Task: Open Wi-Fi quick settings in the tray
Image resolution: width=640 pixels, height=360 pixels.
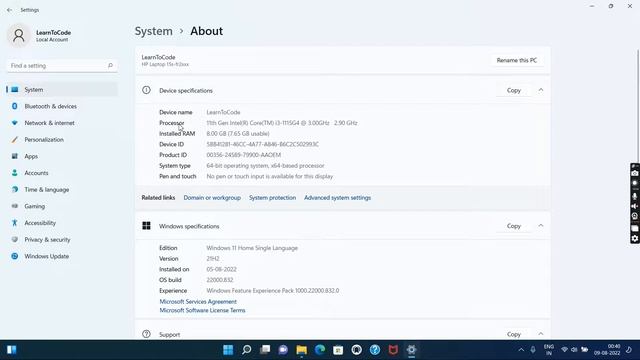Action: coord(564,350)
